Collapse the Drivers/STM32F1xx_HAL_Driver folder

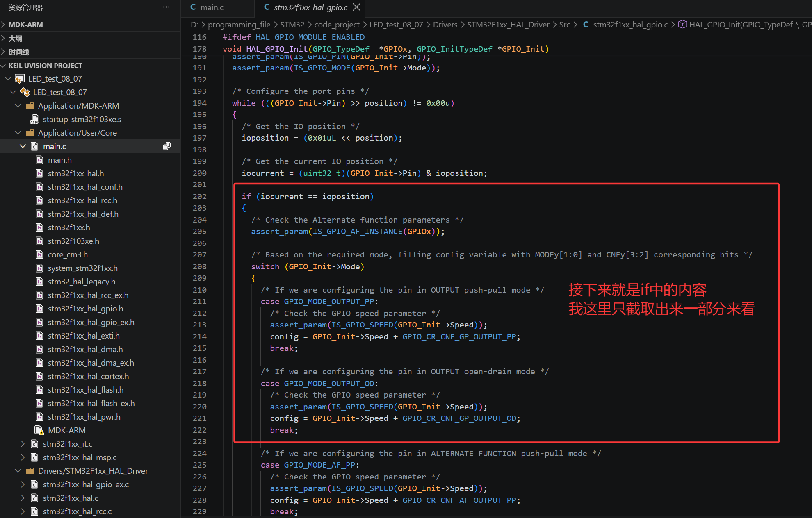pyautogui.click(x=18, y=470)
